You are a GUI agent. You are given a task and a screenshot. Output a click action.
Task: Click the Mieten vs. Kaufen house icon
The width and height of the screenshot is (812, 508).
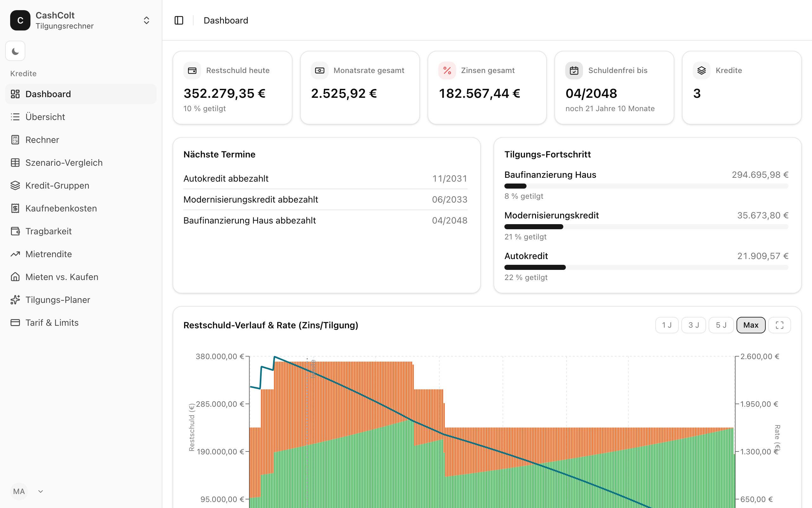pos(15,277)
